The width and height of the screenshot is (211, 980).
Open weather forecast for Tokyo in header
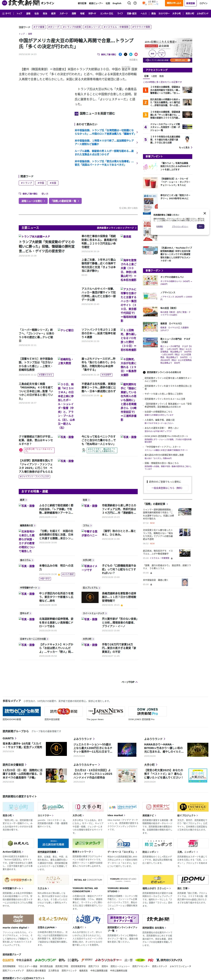pyautogui.click(x=150, y=3)
